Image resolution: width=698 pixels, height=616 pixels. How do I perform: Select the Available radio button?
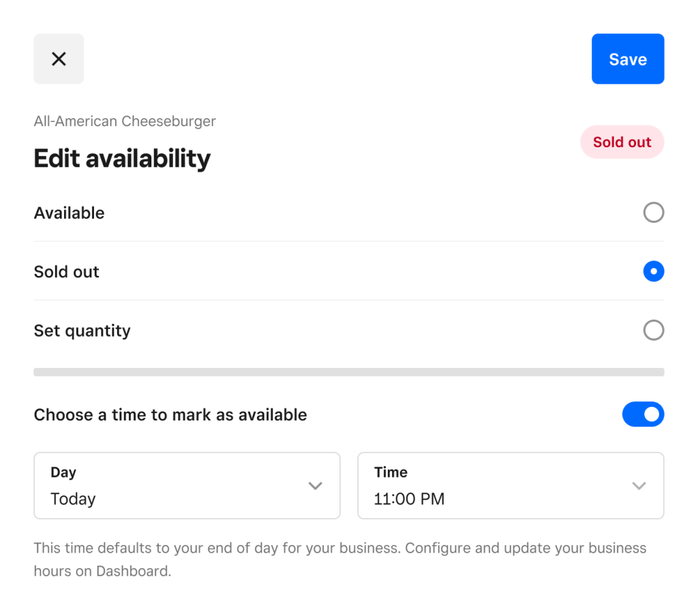point(653,213)
